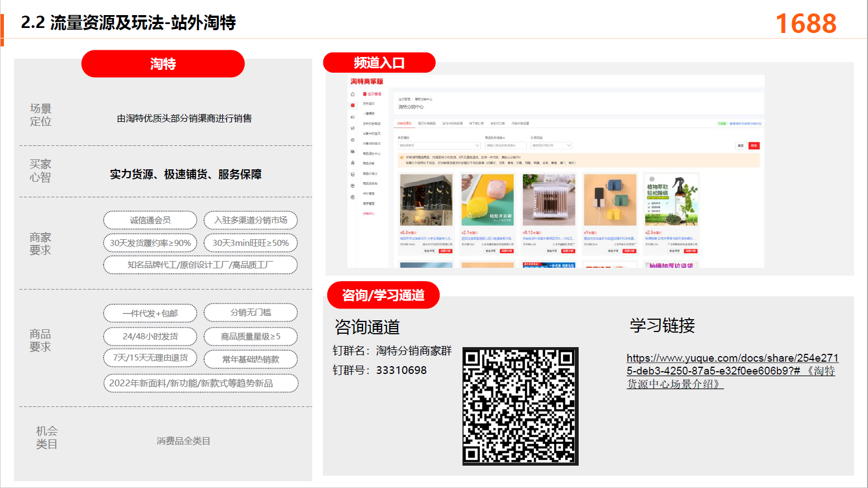Click the 植物萃取 spray bottle thumbnail
The image size is (868, 488).
point(671,200)
